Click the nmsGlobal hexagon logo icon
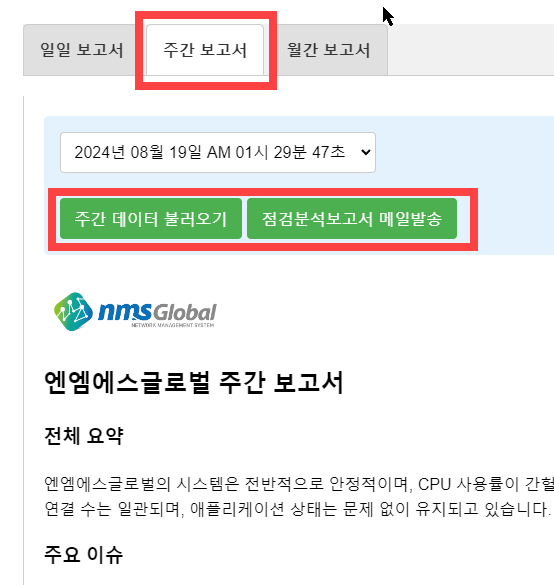 [x=73, y=312]
